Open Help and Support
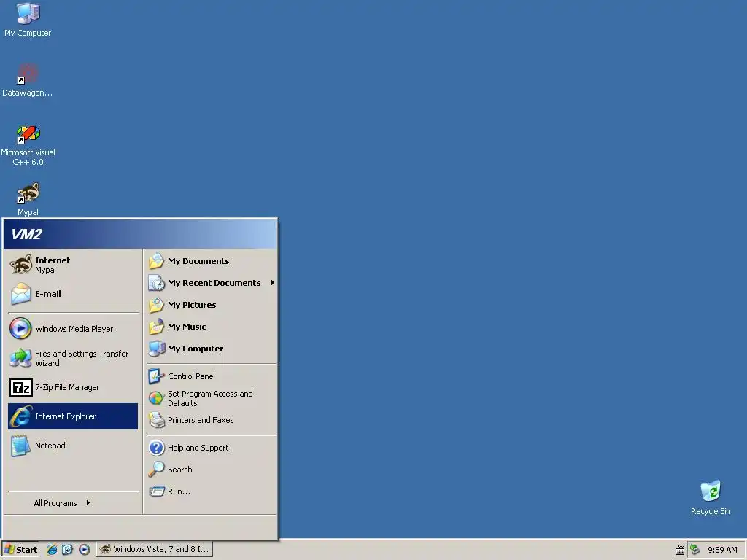Image resolution: width=747 pixels, height=560 pixels. pyautogui.click(x=212, y=448)
